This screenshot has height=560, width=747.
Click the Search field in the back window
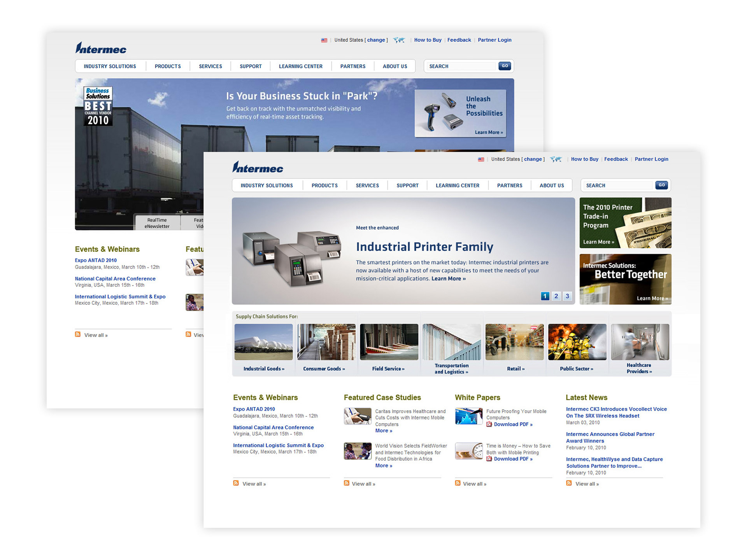tap(461, 66)
